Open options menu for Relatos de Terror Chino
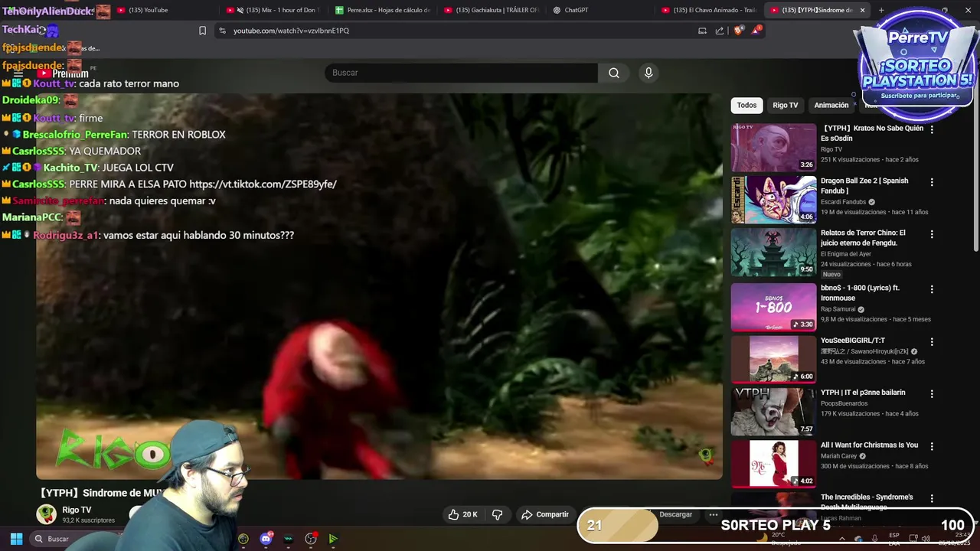The height and width of the screenshot is (551, 980). (932, 234)
